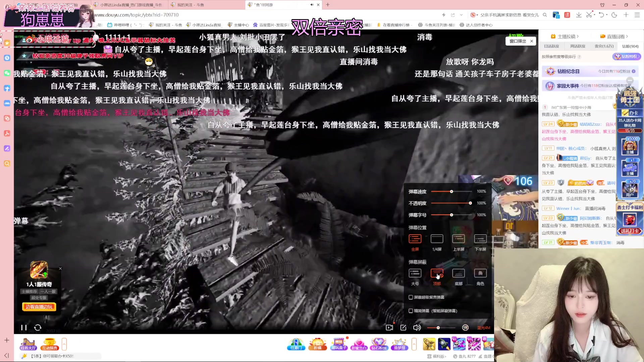Close the 窗口弹出 popup button
644x362 pixels.
pos(532,41)
